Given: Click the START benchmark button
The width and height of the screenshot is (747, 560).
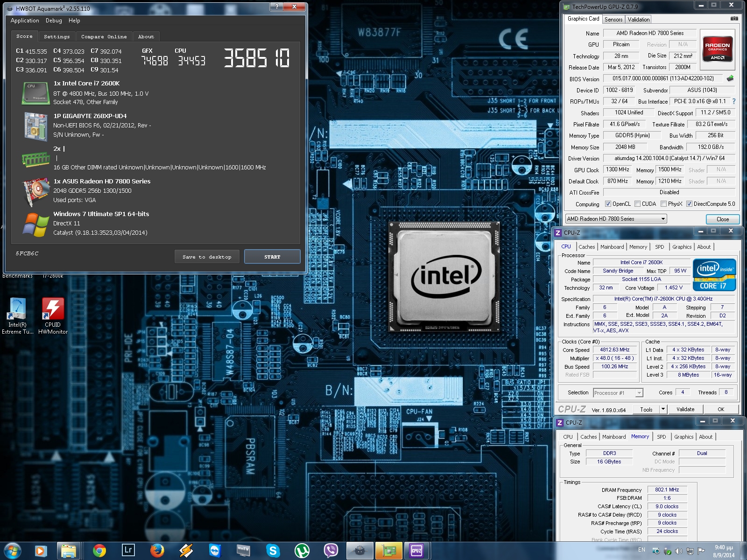Looking at the screenshot, I should [x=272, y=257].
